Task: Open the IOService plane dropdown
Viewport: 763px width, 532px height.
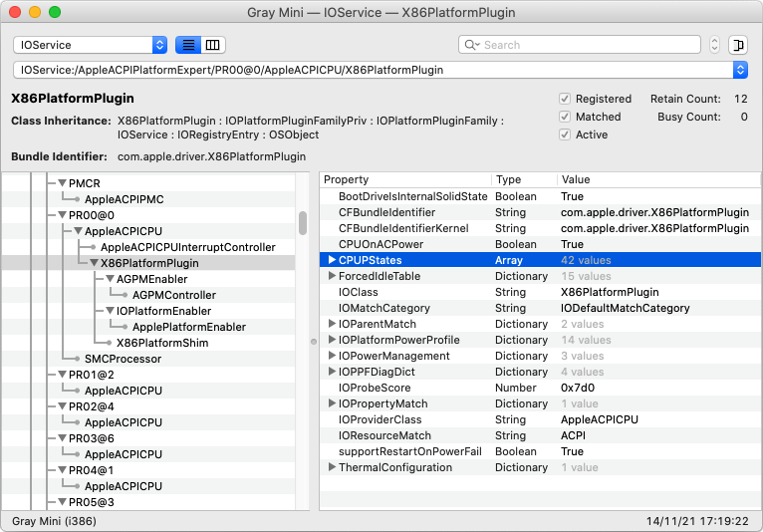Action: coord(90,45)
